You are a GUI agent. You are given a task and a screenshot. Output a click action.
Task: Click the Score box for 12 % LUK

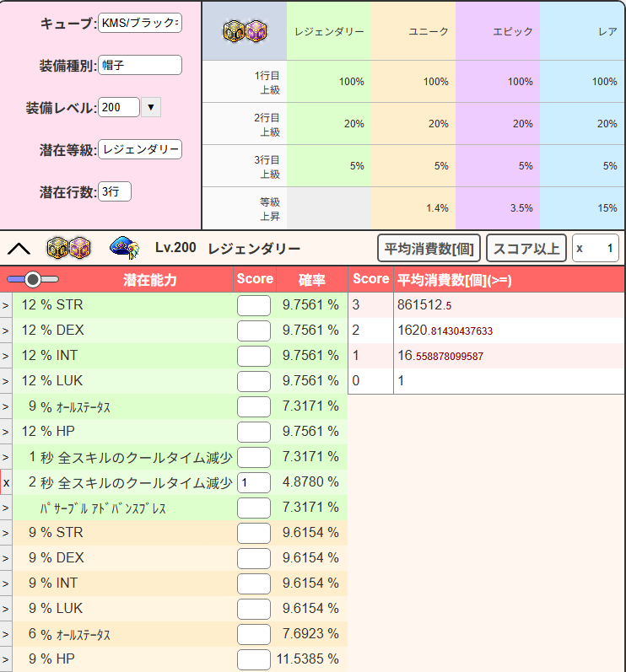click(254, 381)
